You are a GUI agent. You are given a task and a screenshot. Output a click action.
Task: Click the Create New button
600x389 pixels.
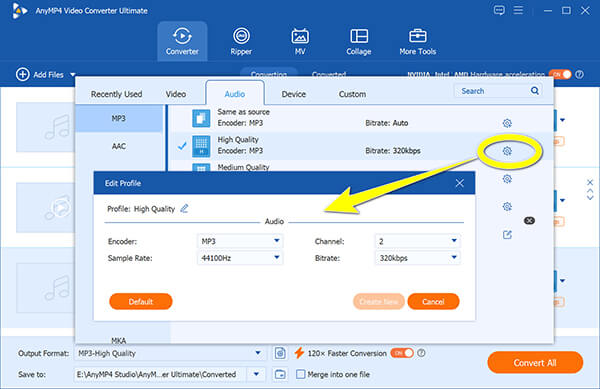point(378,301)
